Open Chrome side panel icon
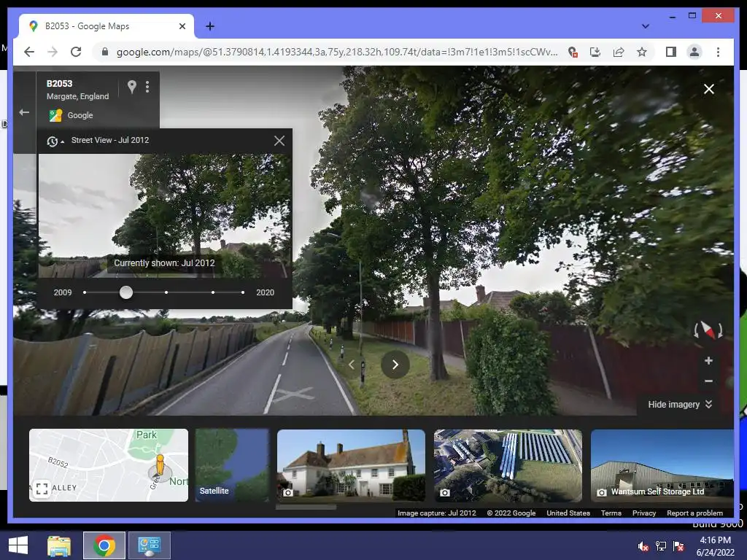Image resolution: width=747 pixels, height=560 pixels. tap(671, 52)
